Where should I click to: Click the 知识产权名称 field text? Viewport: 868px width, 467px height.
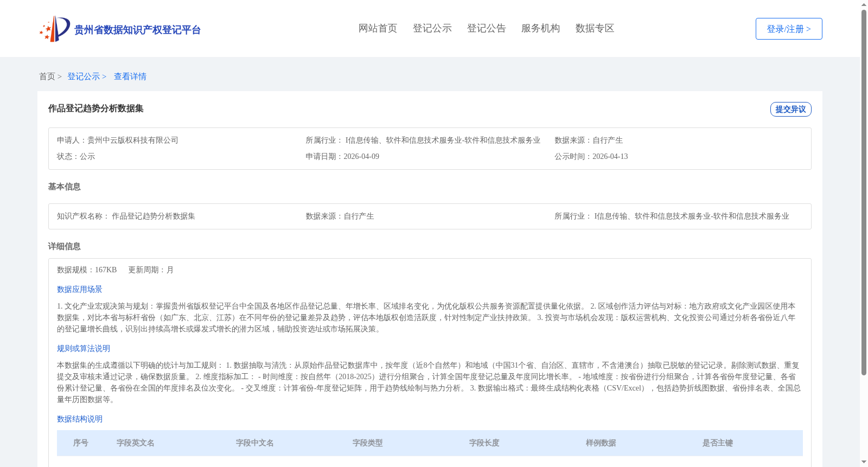click(x=126, y=216)
